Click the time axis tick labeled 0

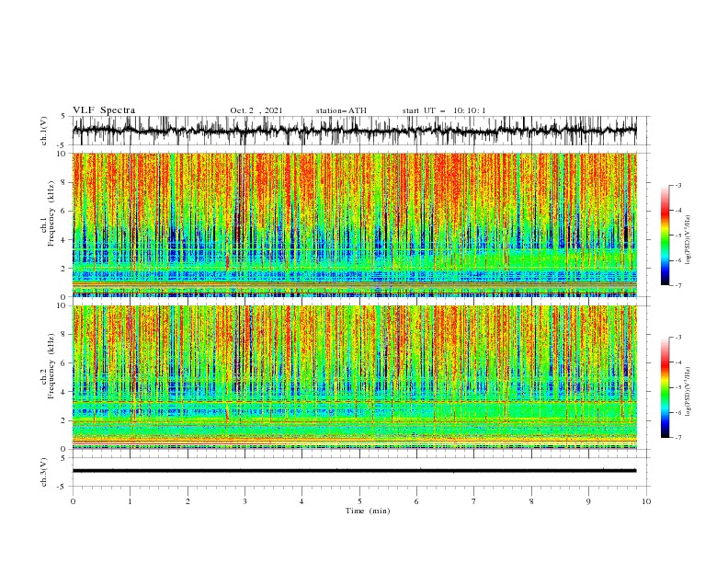(x=73, y=501)
